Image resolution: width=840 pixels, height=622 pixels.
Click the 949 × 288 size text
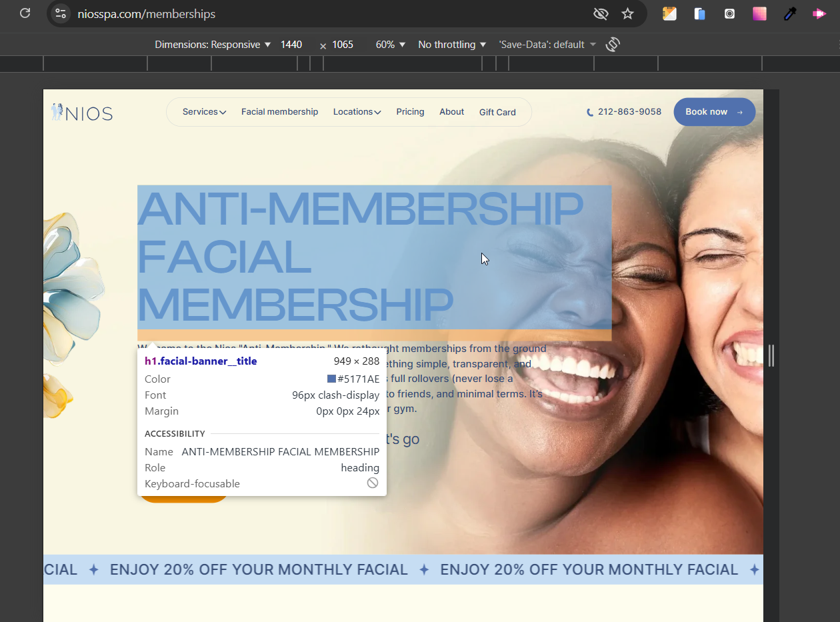[357, 361]
